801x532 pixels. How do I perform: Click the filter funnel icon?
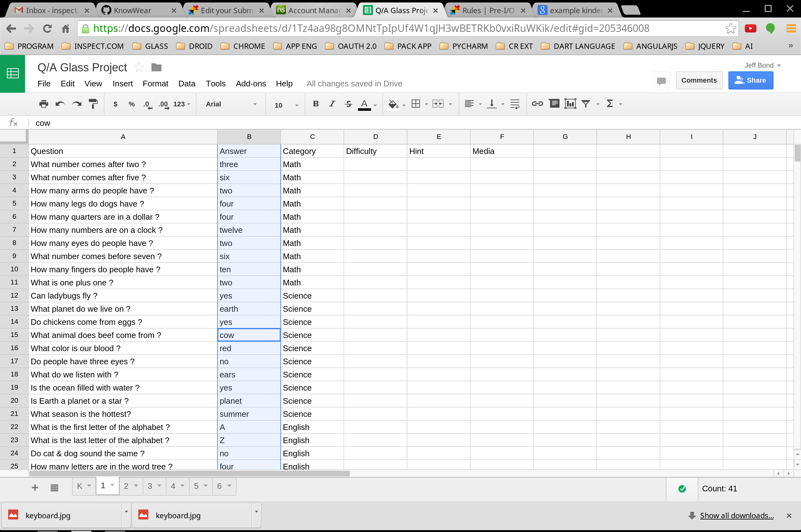pos(586,104)
